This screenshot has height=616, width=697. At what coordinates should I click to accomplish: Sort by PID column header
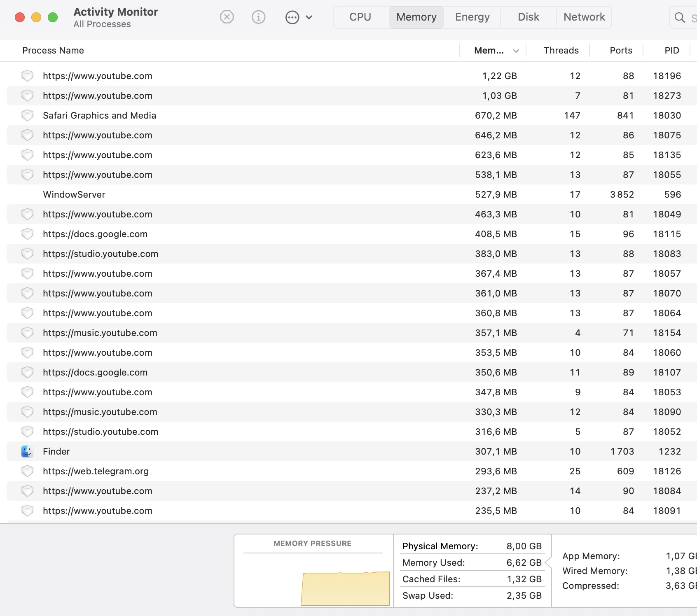point(672,50)
